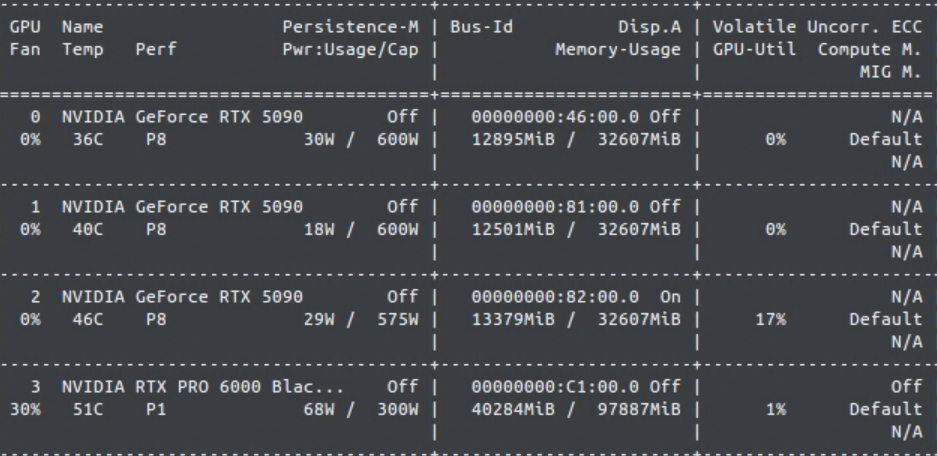
Task: Click bus id '00000000:82:00.0'
Action: pyautogui.click(x=555, y=297)
